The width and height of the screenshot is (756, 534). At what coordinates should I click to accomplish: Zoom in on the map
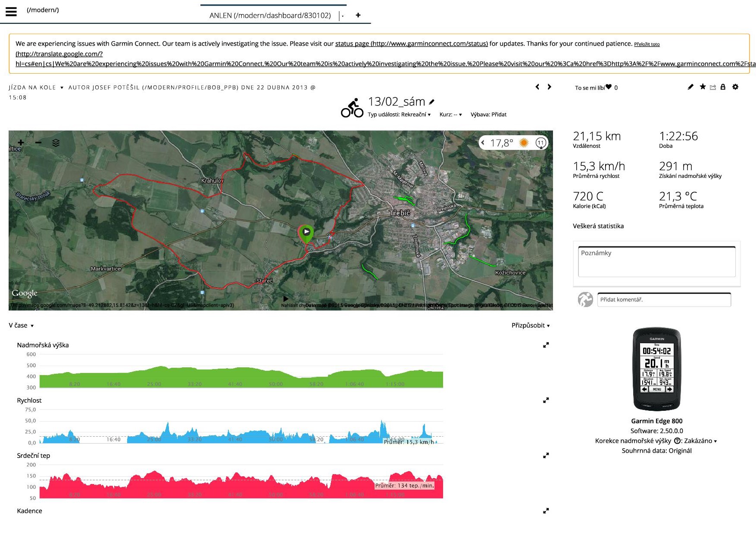click(x=21, y=143)
